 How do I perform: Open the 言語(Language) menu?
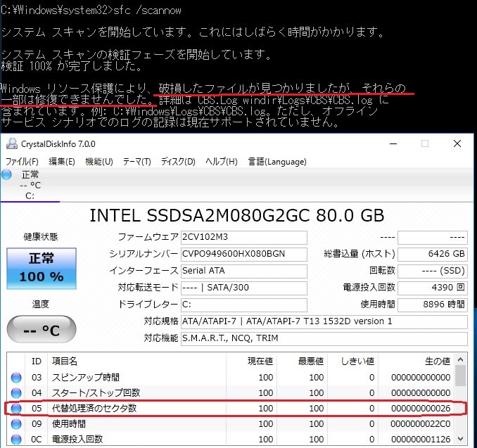(277, 162)
